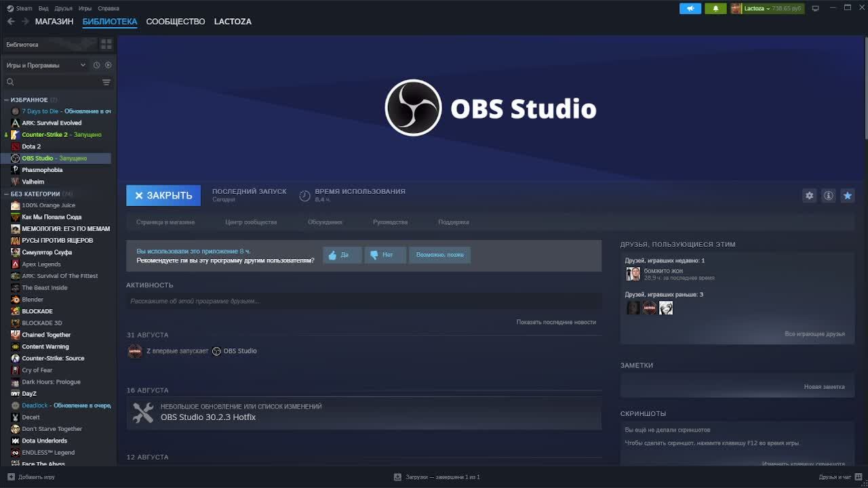Click the clock icon beside ВРЕМЯ ИСПОЛЬЗОВАНИЯ
The height and width of the screenshot is (488, 868).
click(304, 196)
